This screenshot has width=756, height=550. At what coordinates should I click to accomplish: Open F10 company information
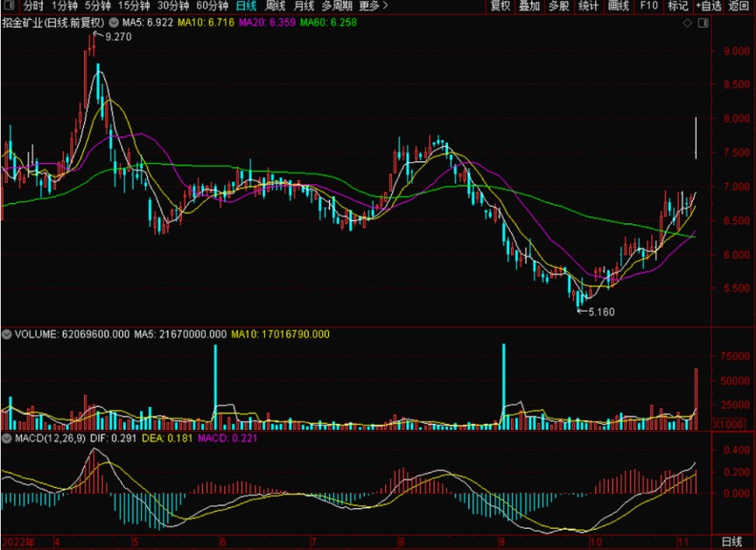648,6
